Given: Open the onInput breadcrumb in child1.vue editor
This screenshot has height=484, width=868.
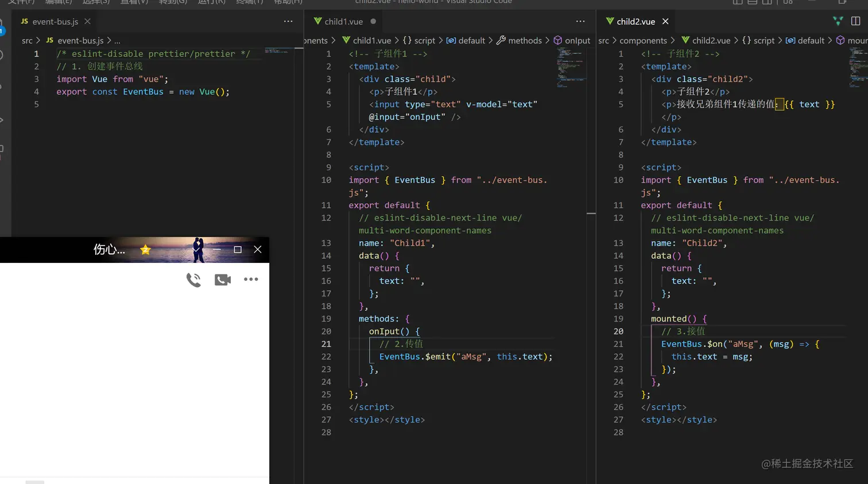Looking at the screenshot, I should coord(572,41).
